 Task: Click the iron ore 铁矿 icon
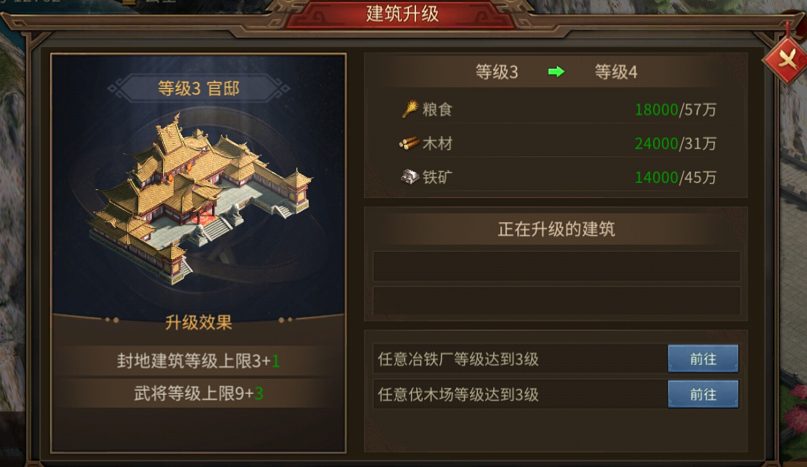pyautogui.click(x=410, y=177)
